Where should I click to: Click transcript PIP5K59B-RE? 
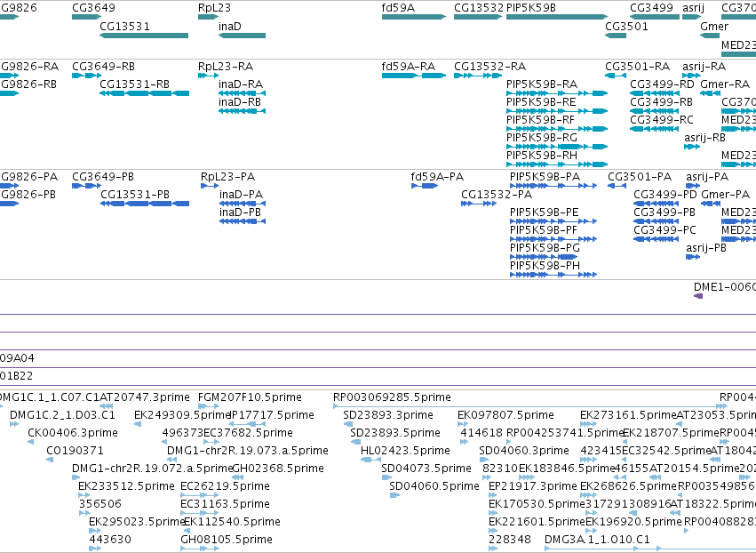pyautogui.click(x=557, y=111)
